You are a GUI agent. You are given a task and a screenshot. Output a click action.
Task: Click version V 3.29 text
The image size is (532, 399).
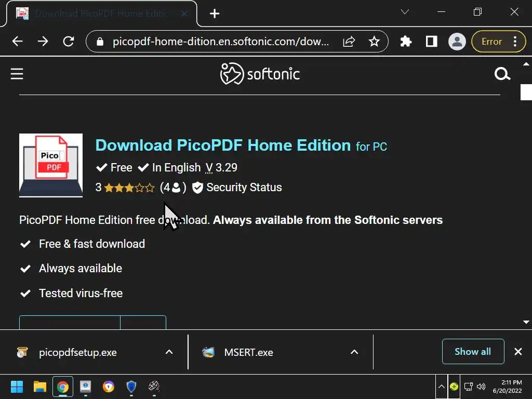pos(221,168)
